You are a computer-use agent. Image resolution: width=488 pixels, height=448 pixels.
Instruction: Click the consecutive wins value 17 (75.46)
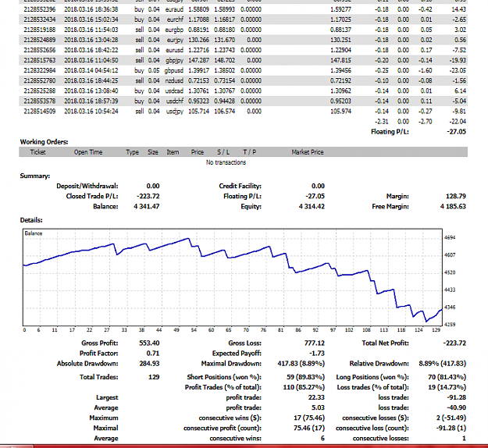tap(309, 418)
